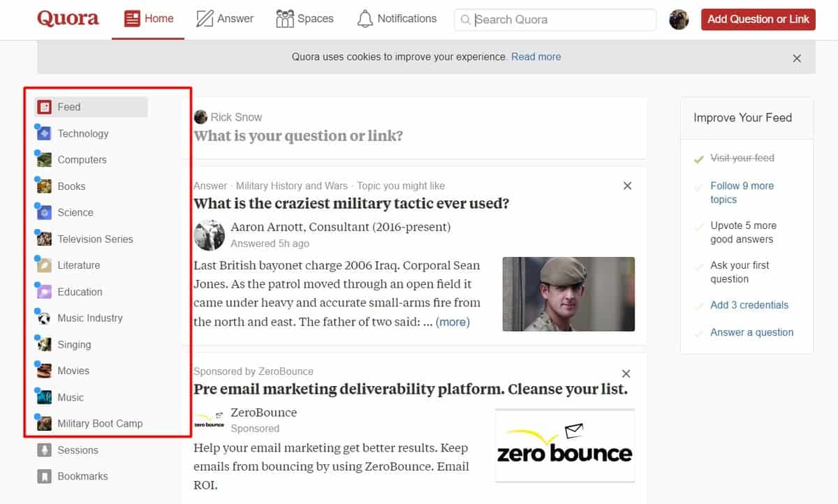This screenshot has height=504, width=838.
Task: Click Follow 9 more topics
Action: [742, 193]
